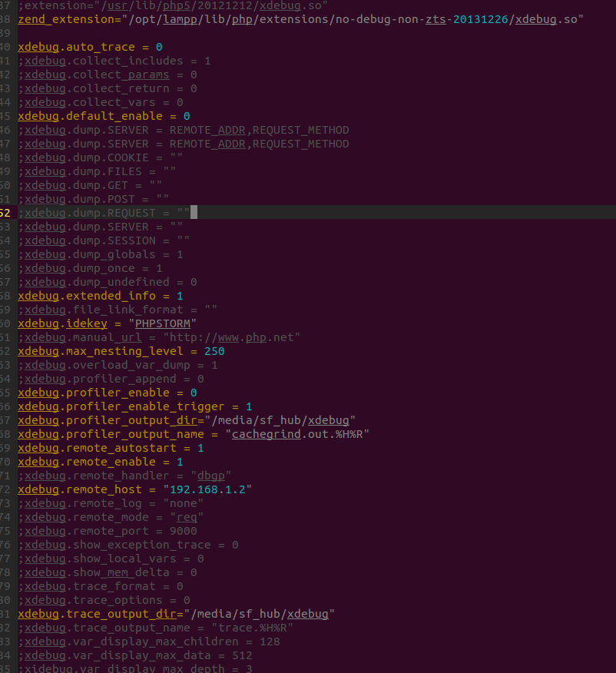Click the ';xdebug.dump_globals = 1' line
Screen dimensions: 616x673
(101, 254)
